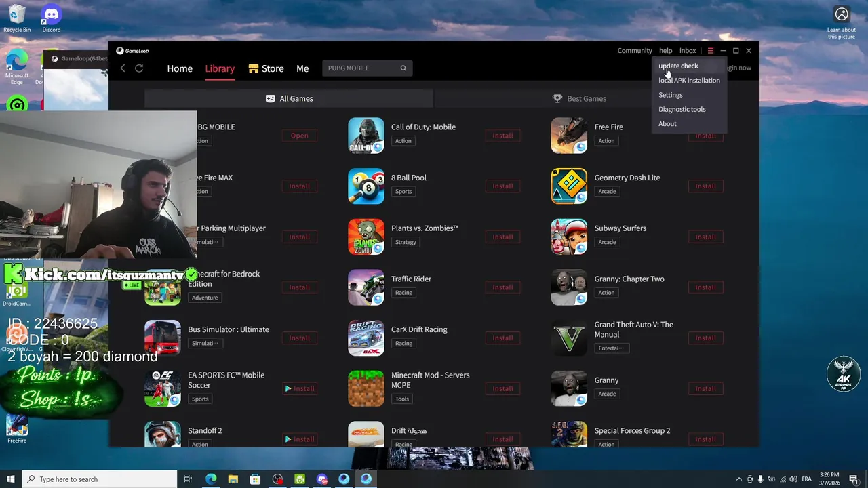Click the Sports tag under 8 Ball Pool

[403, 192]
